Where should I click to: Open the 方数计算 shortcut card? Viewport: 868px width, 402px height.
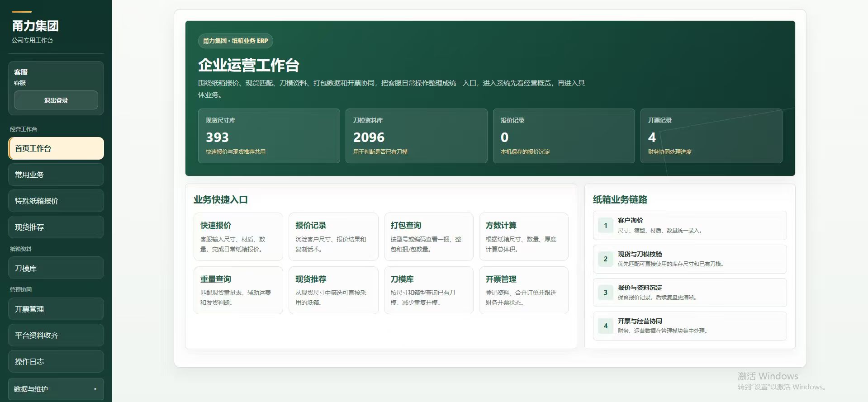[524, 237]
